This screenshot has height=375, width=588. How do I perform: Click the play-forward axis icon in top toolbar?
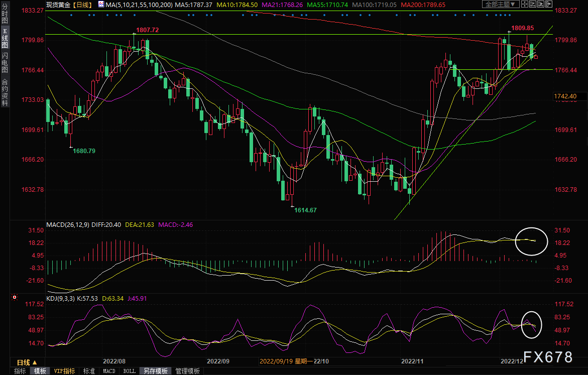point(541,4)
